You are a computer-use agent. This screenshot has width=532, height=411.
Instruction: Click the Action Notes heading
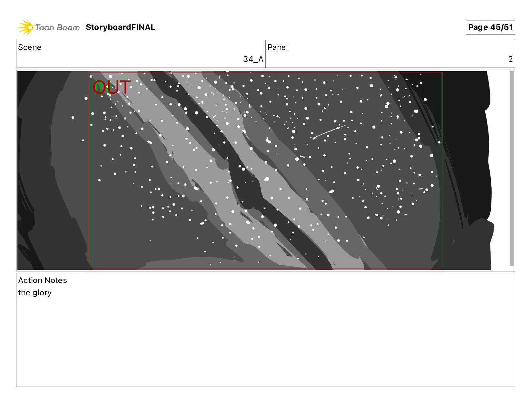pos(43,280)
